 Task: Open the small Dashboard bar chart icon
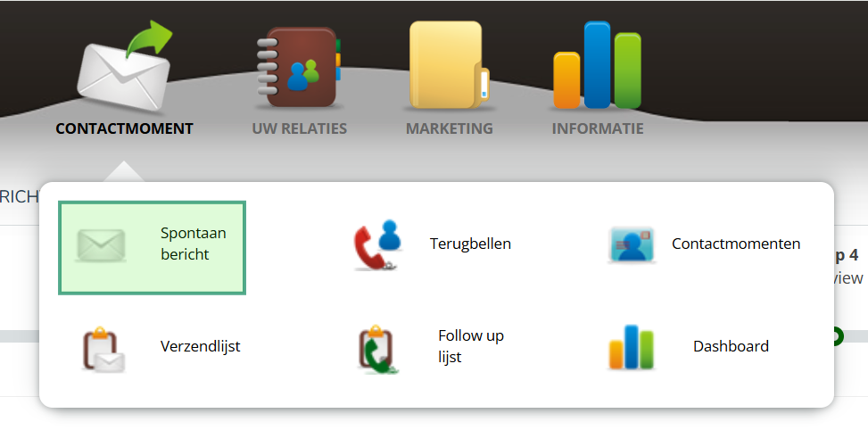point(631,347)
